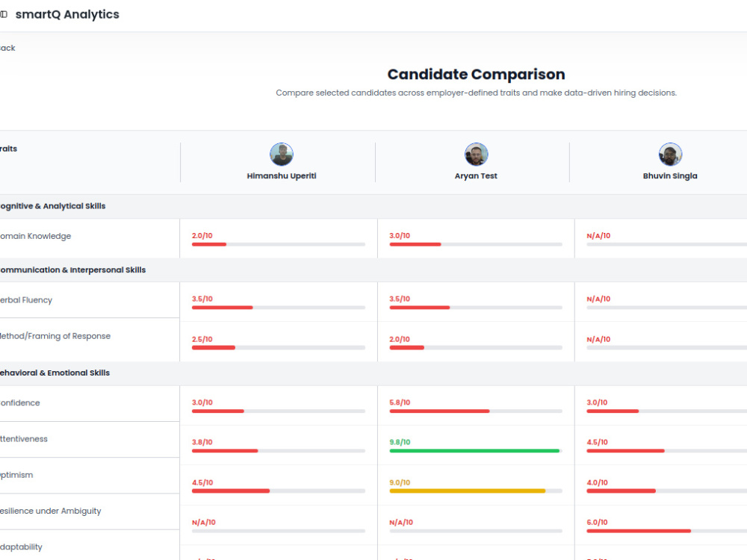Select the Behavioral & Emotional Skills section header
This screenshot has width=747, height=560.
[x=55, y=373]
